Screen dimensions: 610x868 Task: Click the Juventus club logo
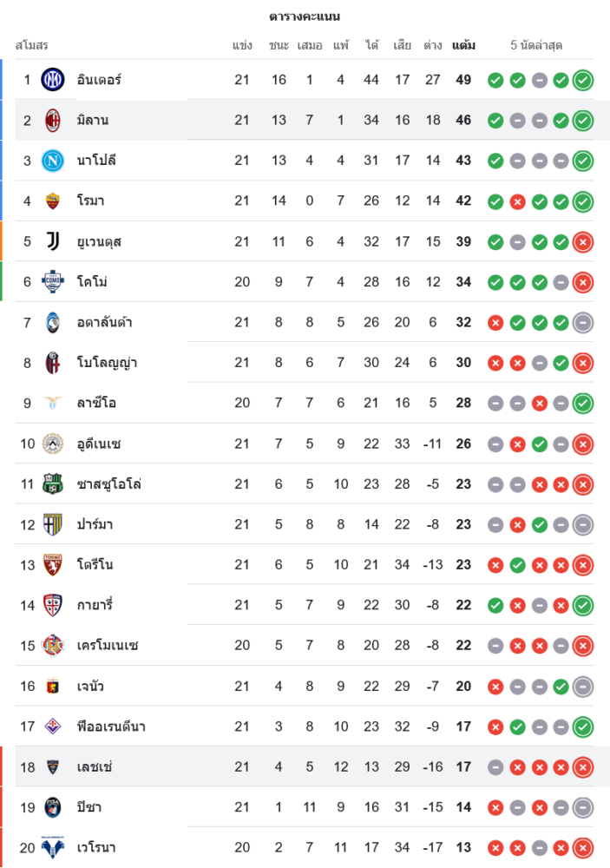(53, 241)
